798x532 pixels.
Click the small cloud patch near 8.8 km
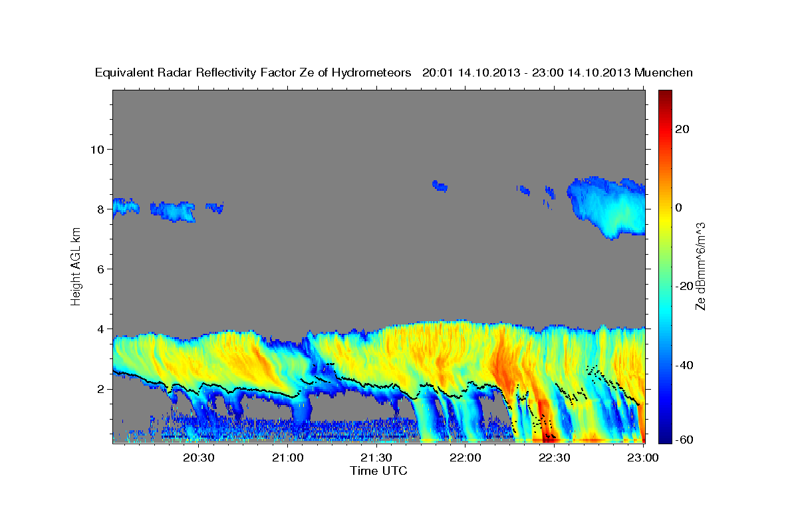pyautogui.click(x=440, y=186)
